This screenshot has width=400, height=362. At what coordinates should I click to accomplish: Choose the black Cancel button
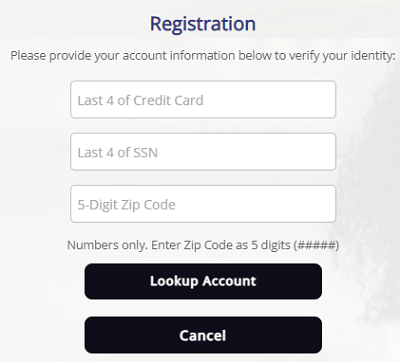(203, 335)
